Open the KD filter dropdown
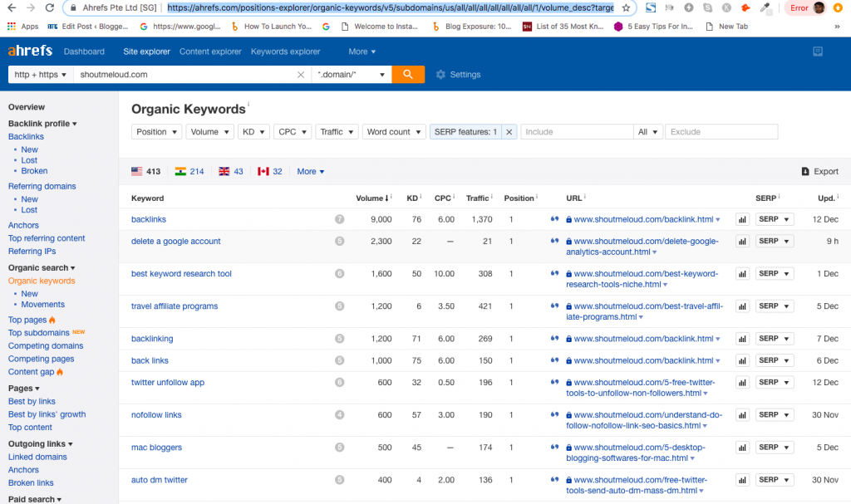The image size is (851, 504). (253, 132)
